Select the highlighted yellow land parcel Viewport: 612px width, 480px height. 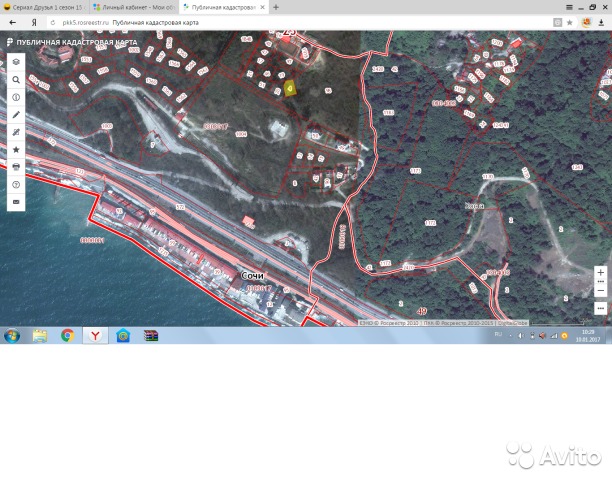coord(290,89)
